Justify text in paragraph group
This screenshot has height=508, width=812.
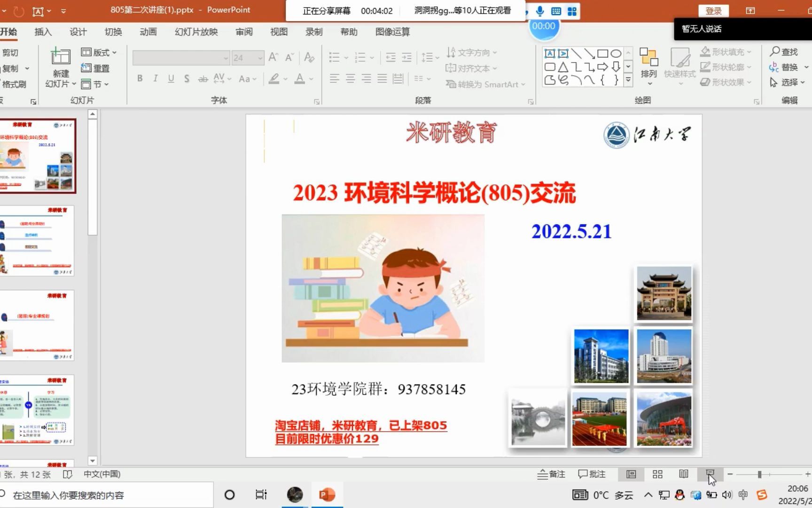pyautogui.click(x=383, y=79)
